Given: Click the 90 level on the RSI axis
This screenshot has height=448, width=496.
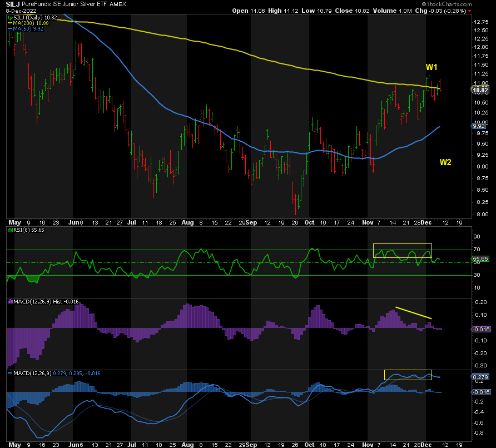Looking at the screenshot, I should [x=477, y=237].
